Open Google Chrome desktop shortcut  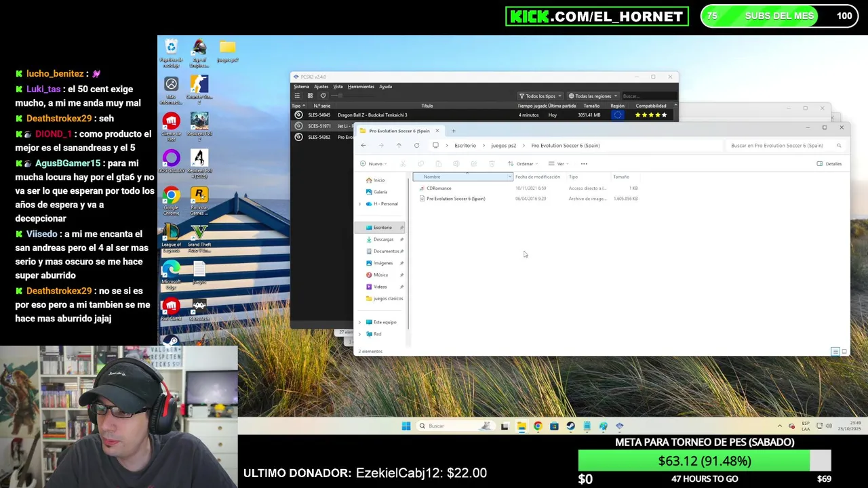171,201
